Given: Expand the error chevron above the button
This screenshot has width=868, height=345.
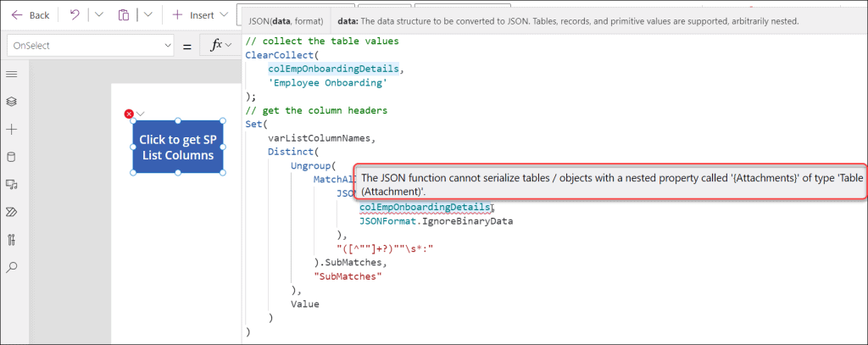Looking at the screenshot, I should tap(141, 114).
